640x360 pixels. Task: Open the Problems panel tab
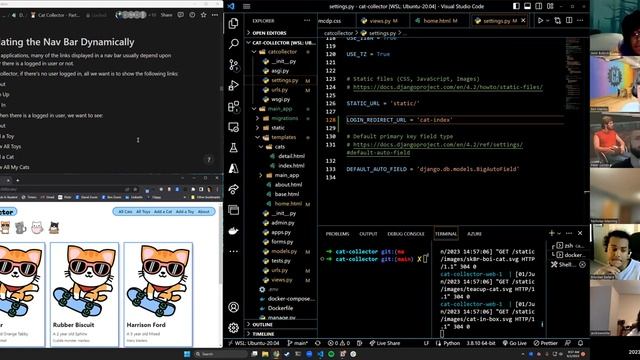(337, 234)
